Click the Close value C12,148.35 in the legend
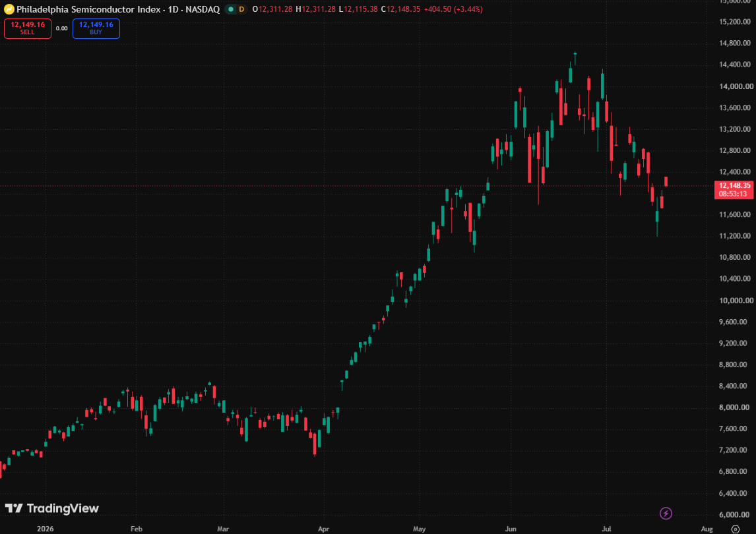The height and width of the screenshot is (534, 756). [400, 9]
